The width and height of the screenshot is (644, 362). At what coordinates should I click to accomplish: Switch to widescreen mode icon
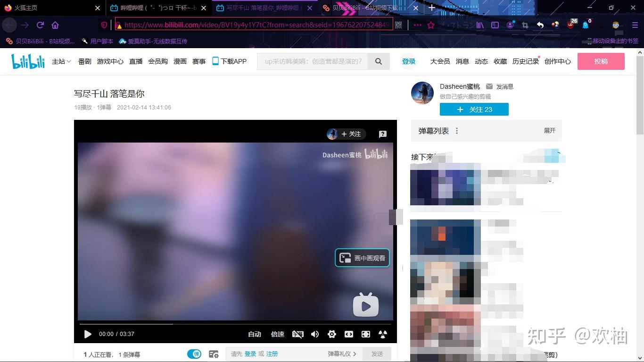point(349,334)
